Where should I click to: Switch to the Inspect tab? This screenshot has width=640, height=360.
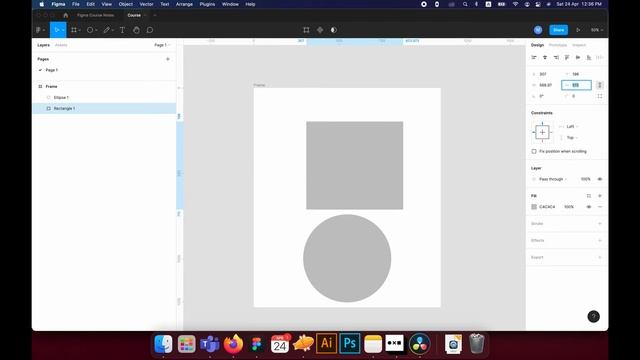pos(579,45)
